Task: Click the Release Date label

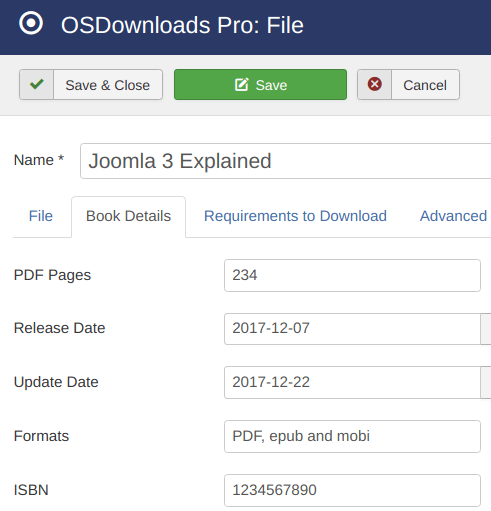Action: click(x=59, y=328)
